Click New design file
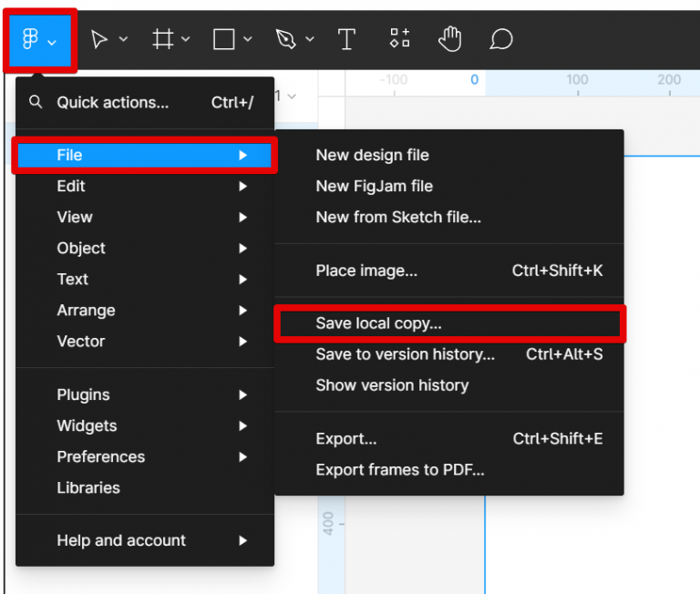 (x=372, y=155)
